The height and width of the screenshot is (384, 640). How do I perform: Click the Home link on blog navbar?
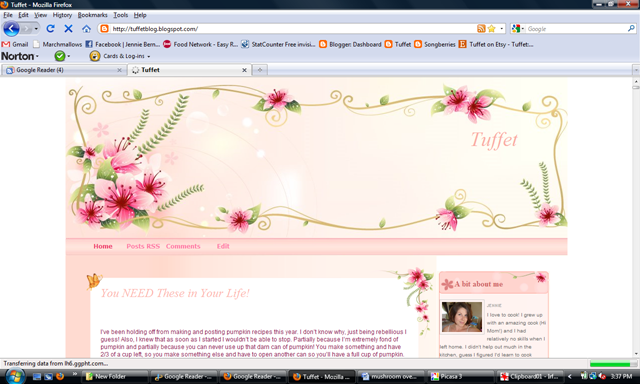pos(103,246)
